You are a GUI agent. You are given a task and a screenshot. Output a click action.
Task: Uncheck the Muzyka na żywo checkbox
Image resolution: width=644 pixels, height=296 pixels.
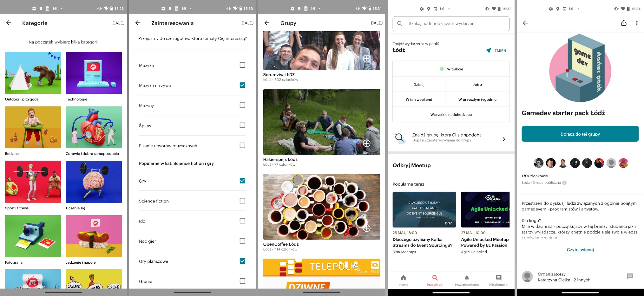tap(242, 85)
